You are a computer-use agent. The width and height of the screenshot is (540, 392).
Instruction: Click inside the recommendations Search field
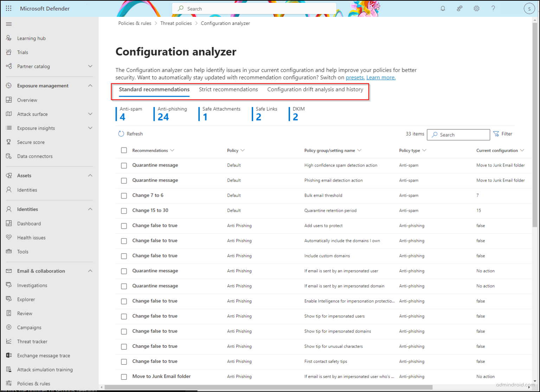pyautogui.click(x=458, y=135)
